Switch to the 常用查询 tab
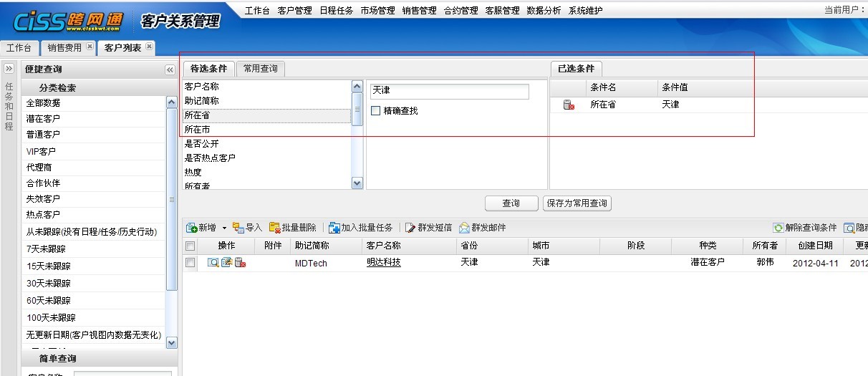Image resolution: width=868 pixels, height=376 pixels. point(260,69)
